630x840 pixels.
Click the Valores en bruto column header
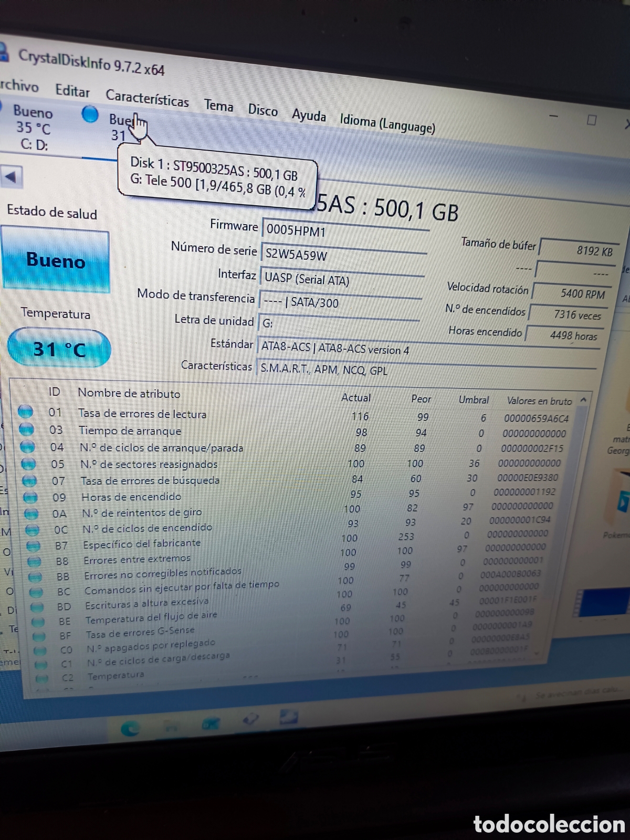click(x=539, y=401)
